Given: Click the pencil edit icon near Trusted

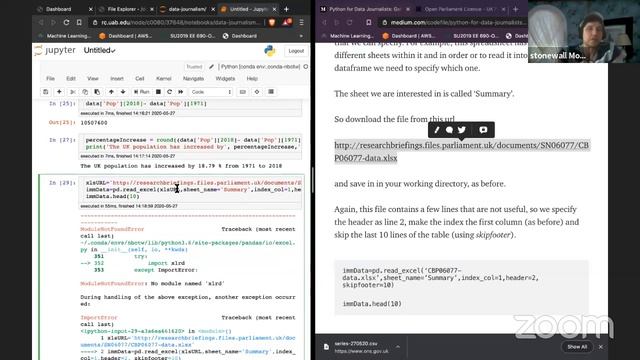Looking at the screenshot, I should pyautogui.click(x=211, y=67).
